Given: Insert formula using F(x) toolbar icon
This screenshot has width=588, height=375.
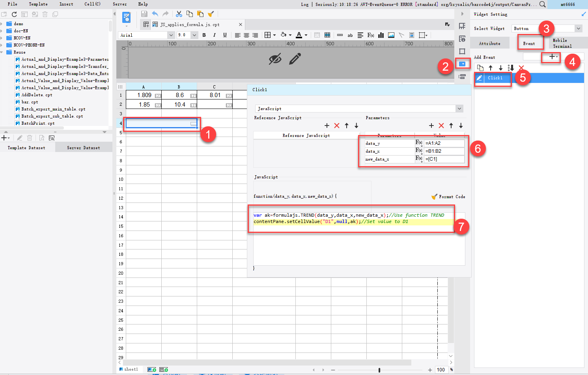Looking at the screenshot, I should tap(371, 35).
